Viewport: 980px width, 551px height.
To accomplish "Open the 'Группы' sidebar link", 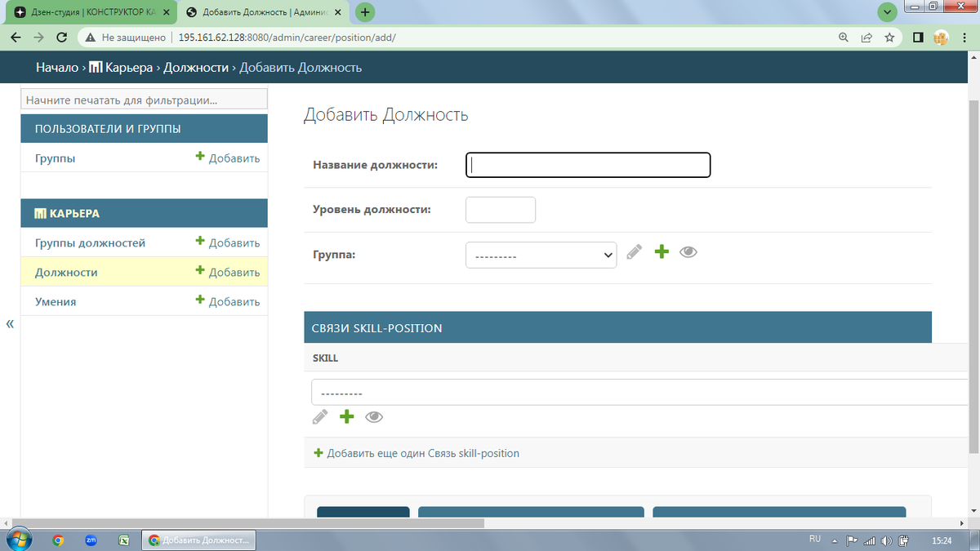I will (56, 158).
